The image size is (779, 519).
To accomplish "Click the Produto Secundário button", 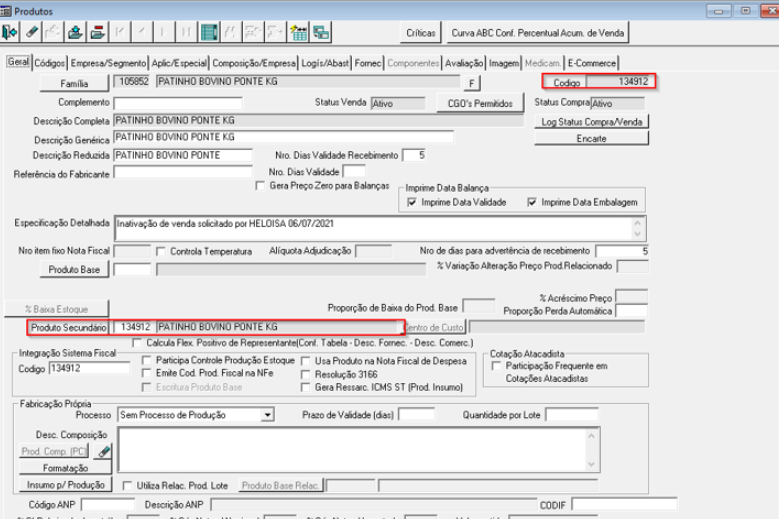I will [x=69, y=328].
